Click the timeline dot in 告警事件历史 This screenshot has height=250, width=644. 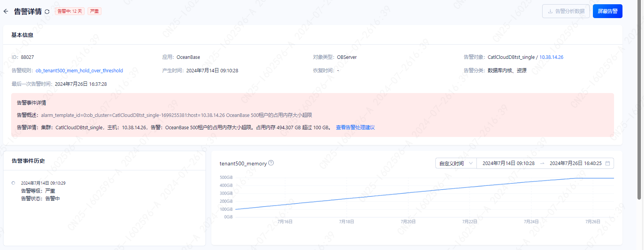(x=13, y=183)
